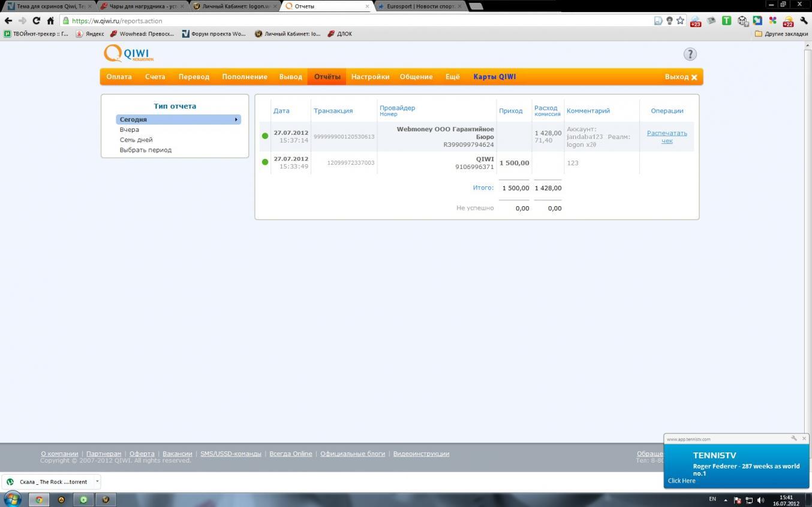This screenshot has width=812, height=507.
Task: Switch to the Eurosport browser tab
Action: point(420,6)
